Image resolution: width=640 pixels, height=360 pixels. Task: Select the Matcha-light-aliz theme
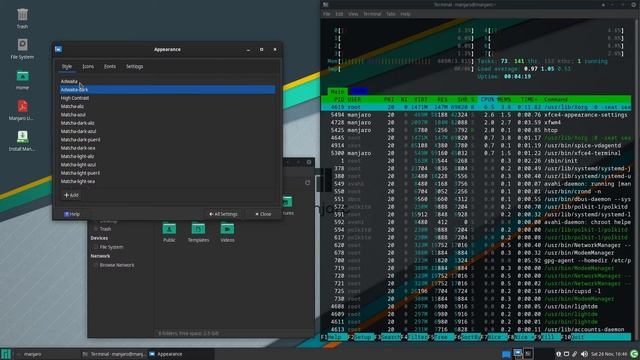point(168,156)
